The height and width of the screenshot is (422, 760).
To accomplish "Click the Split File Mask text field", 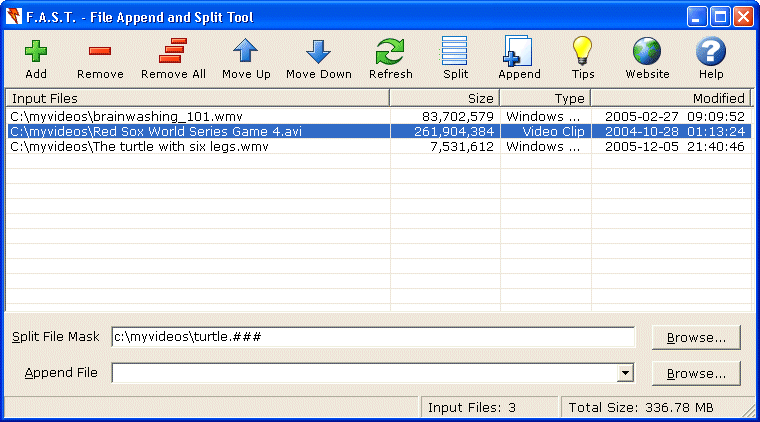I will click(372, 337).
